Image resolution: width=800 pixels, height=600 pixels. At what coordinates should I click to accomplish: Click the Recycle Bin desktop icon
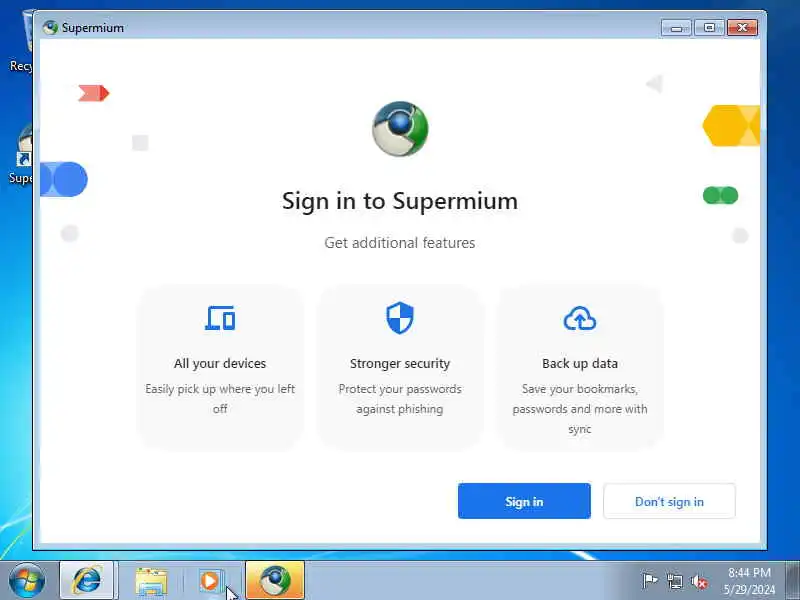(20, 42)
